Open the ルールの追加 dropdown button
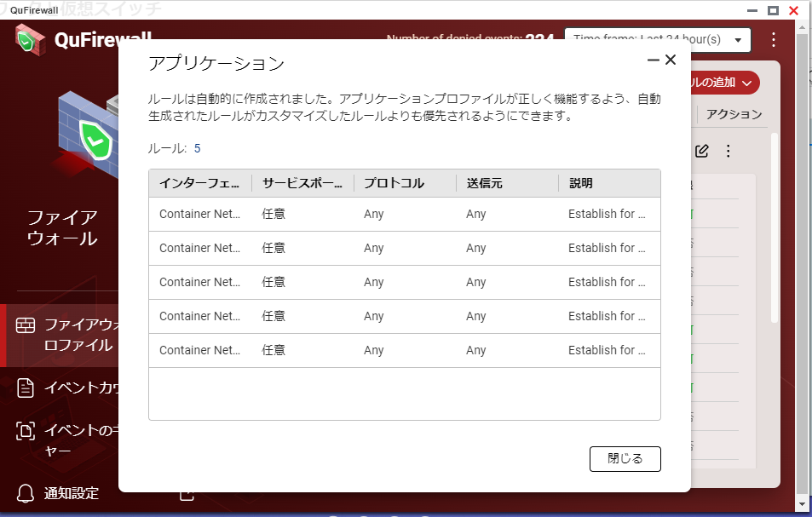Image resolution: width=812 pixels, height=517 pixels. [725, 83]
